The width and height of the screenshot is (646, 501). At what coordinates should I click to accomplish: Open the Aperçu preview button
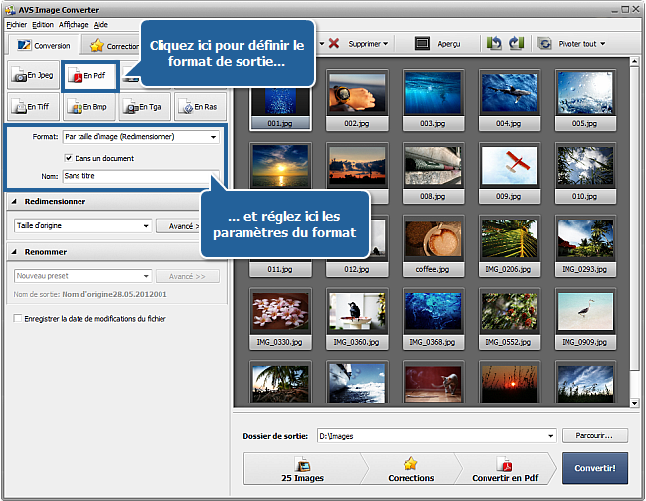coord(437,44)
